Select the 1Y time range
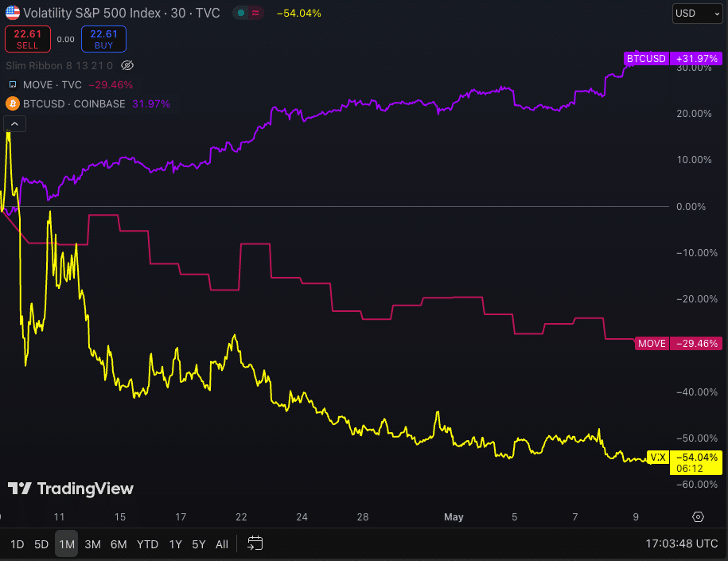This screenshot has height=561, width=728. click(x=175, y=543)
